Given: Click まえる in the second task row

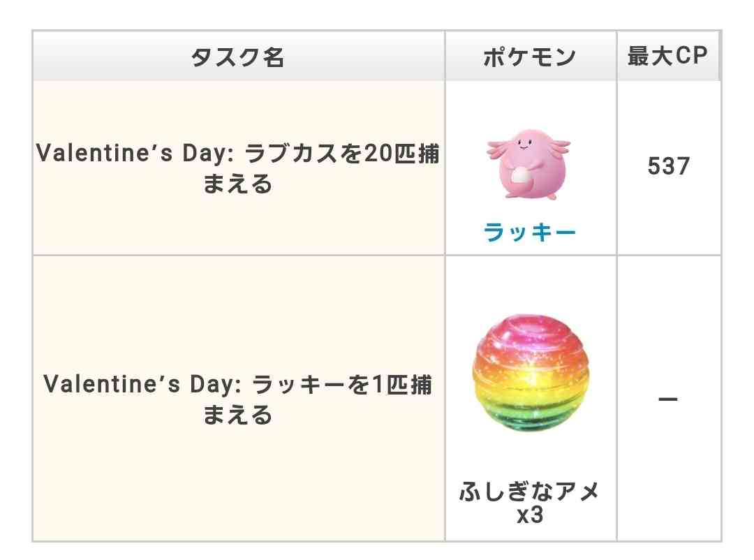Looking at the screenshot, I should [x=238, y=415].
